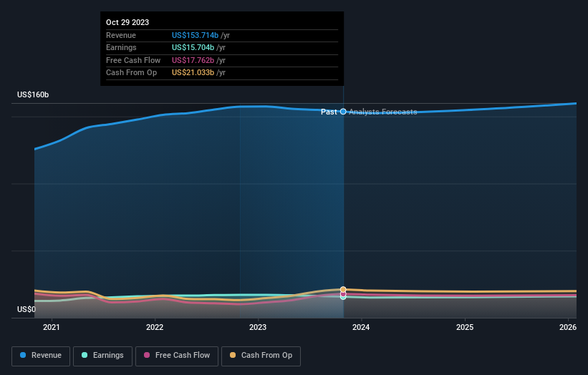
Task: Toggle the Cash From Op legend button
Action: click(x=261, y=356)
